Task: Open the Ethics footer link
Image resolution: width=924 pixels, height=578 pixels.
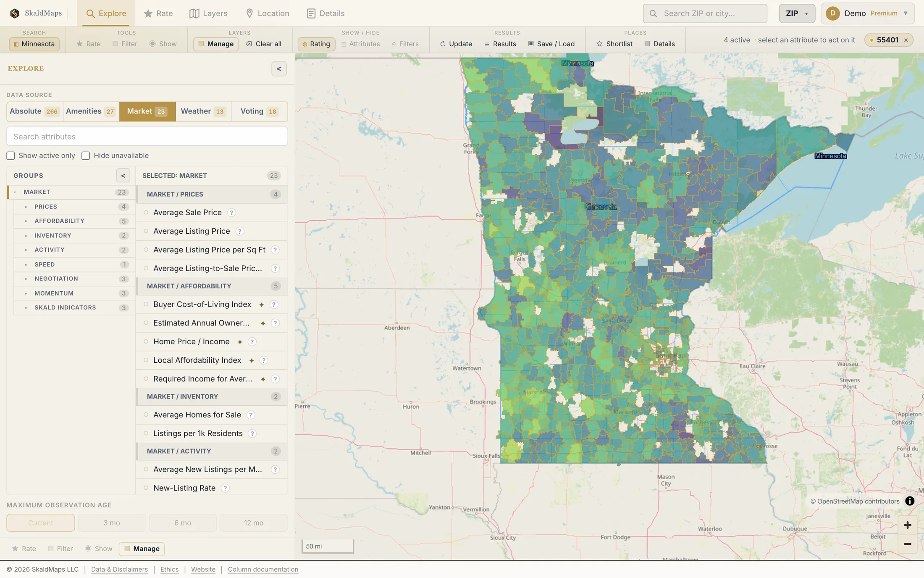Action: point(169,570)
